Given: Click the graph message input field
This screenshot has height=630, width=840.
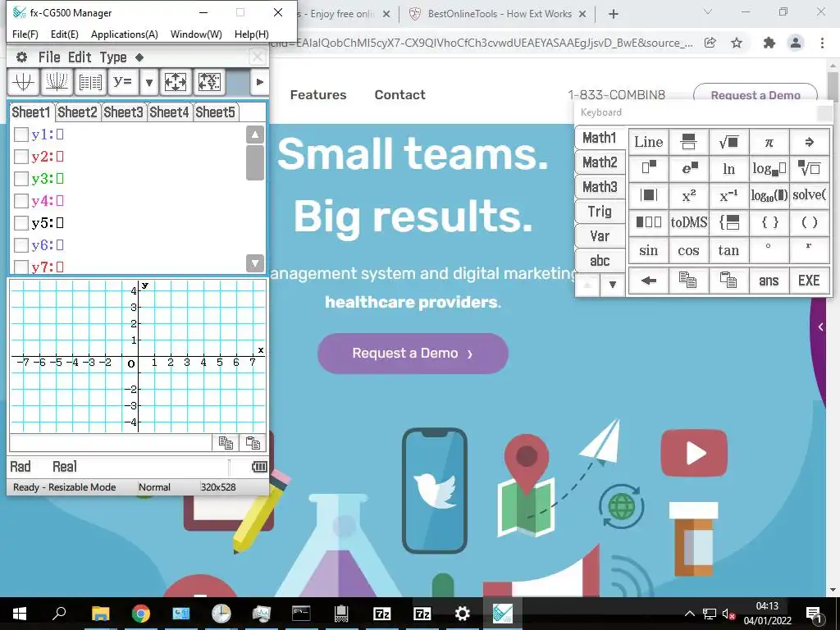Looking at the screenshot, I should click(111, 443).
